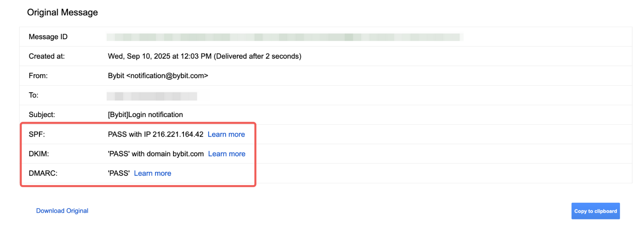Click the Message ID label

point(48,37)
